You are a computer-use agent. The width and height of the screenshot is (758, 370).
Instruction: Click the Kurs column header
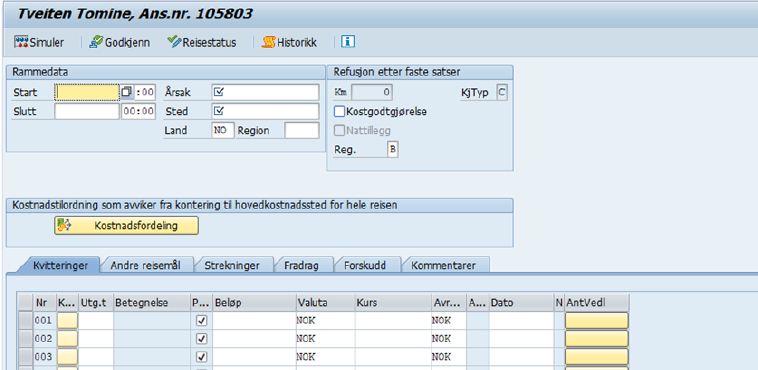(x=393, y=303)
